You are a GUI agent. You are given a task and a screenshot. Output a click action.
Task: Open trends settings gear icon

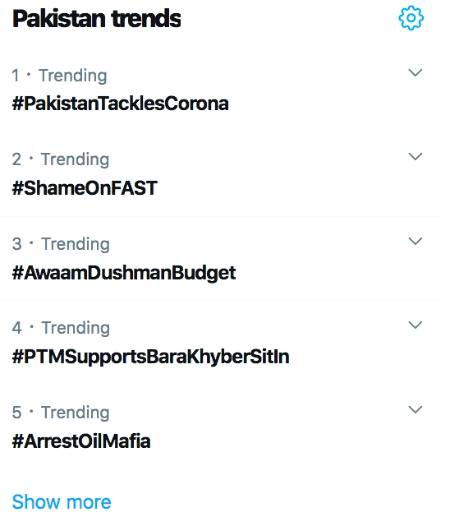pos(411,18)
